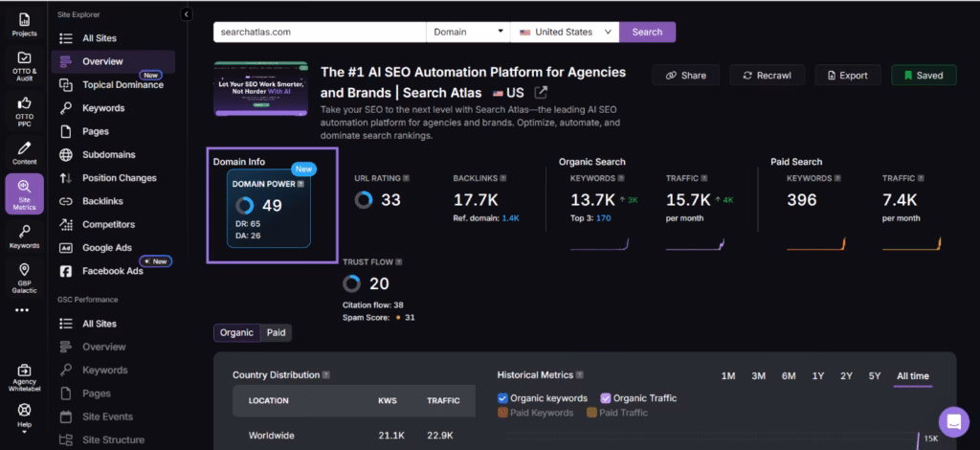Open the OTTO & Audit section
Viewport: 980px width, 450px height.
[24, 64]
